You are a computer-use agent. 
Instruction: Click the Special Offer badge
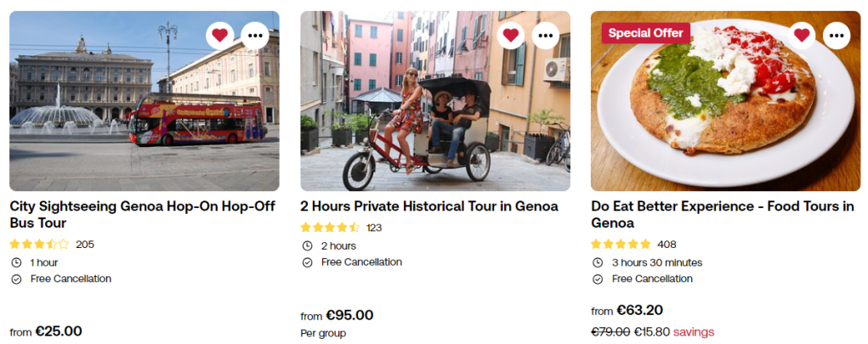[645, 33]
